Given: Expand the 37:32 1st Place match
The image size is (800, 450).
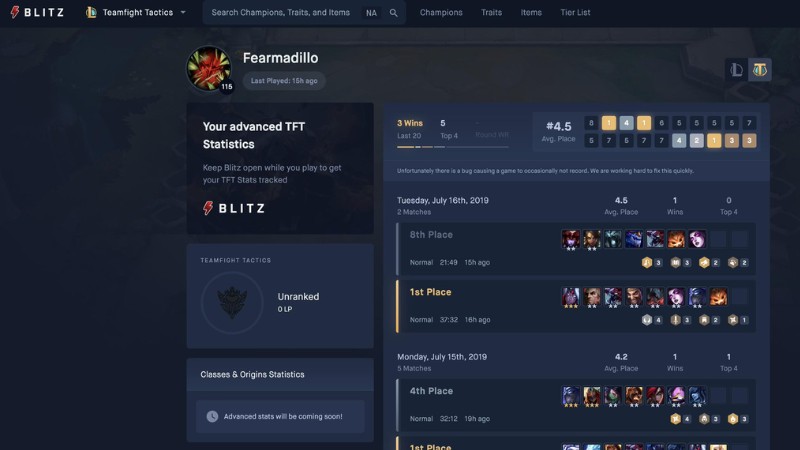Looking at the screenshot, I should (x=576, y=306).
